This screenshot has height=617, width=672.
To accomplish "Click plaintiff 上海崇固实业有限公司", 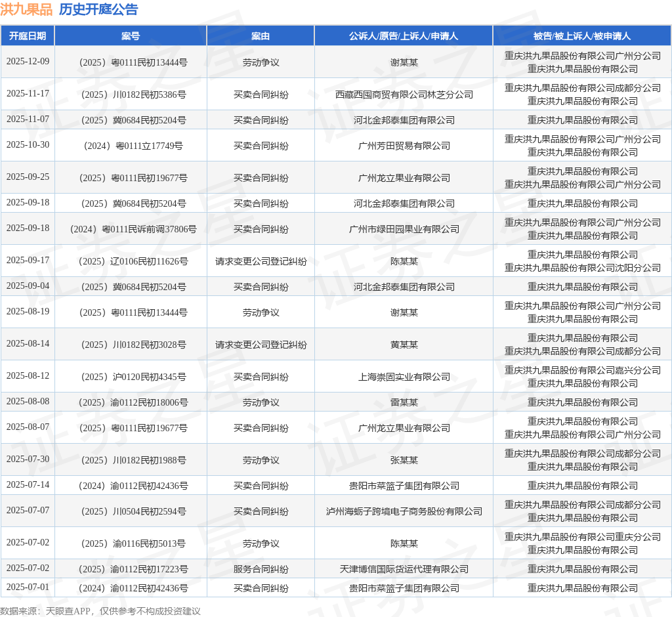I will 404,377.
